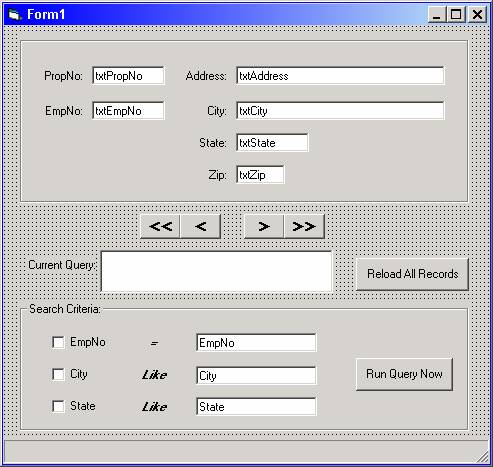Click into the txtEmpNo field

pyautogui.click(x=128, y=111)
